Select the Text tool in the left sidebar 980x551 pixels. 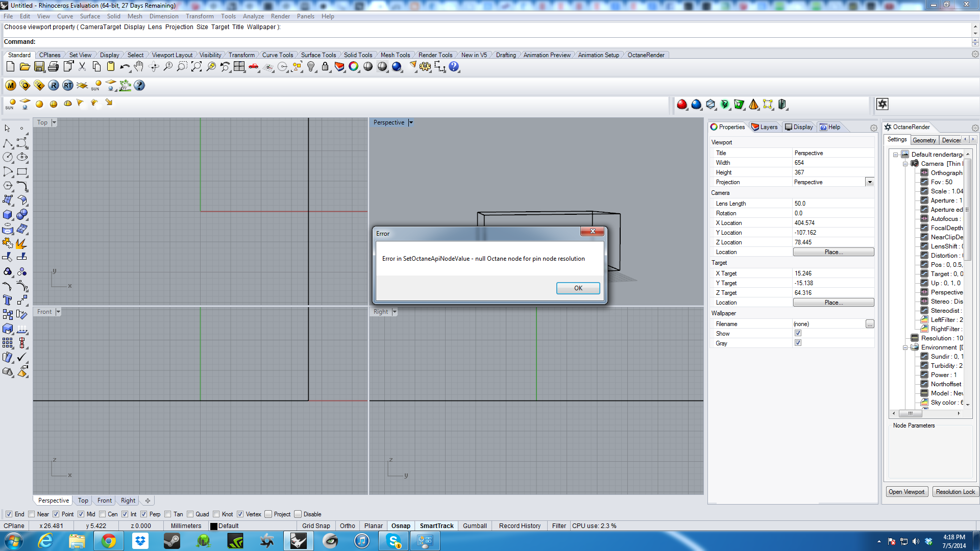8,300
